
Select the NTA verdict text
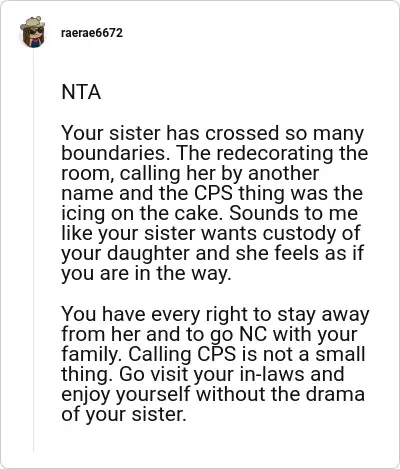[x=81, y=92]
